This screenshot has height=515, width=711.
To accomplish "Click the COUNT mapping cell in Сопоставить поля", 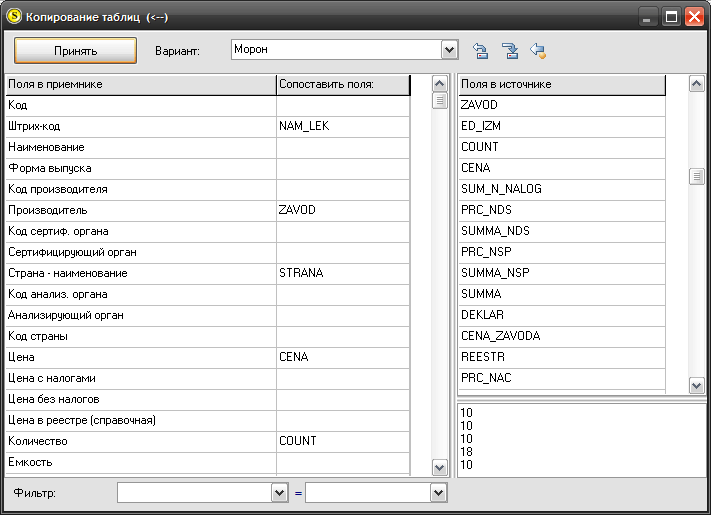I will pyautogui.click(x=343, y=442).
